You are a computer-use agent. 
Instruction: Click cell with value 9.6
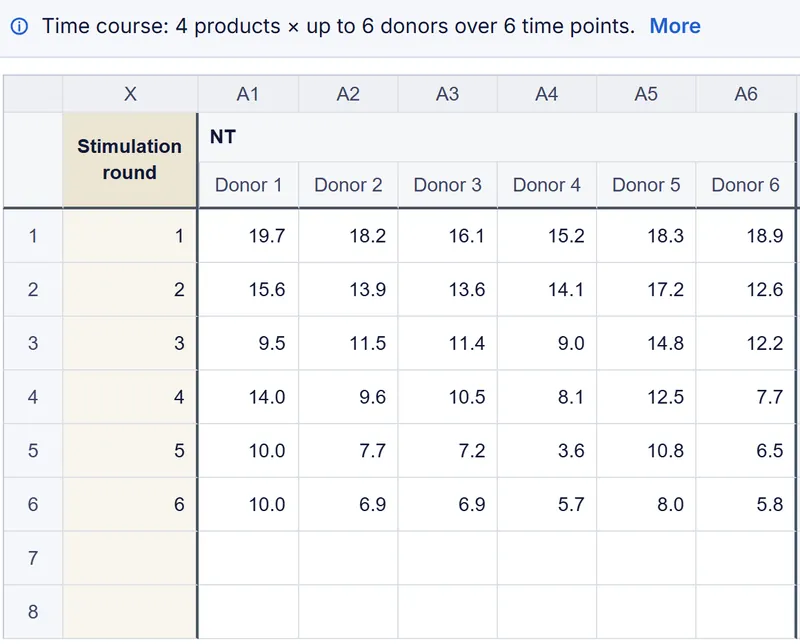click(348, 397)
